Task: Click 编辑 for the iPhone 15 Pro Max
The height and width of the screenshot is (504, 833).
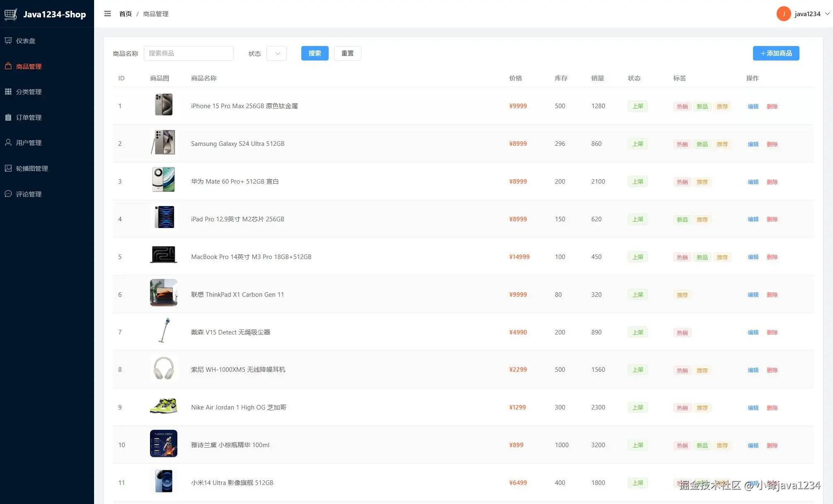Action: point(753,107)
